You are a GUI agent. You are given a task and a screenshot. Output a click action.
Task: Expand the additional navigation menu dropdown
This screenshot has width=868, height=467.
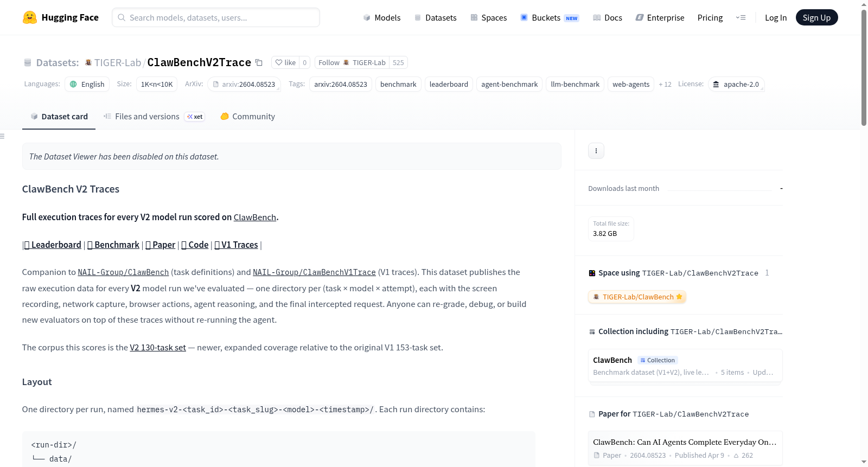[741, 17]
